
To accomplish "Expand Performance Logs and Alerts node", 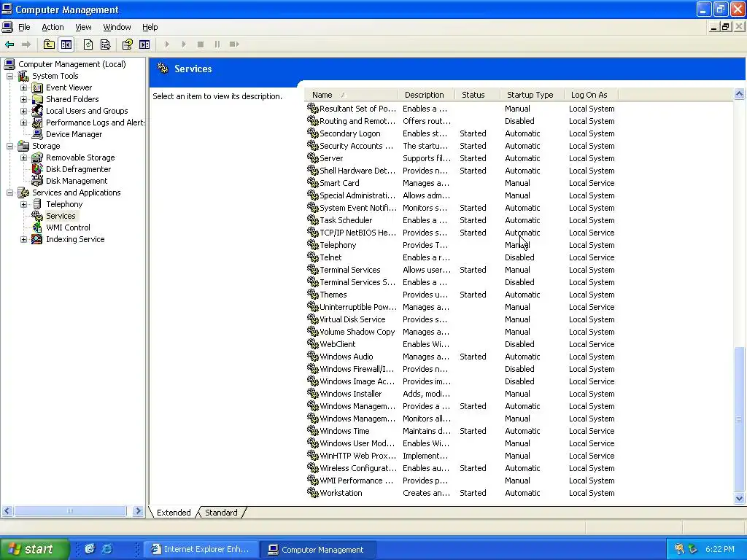I will 23,122.
